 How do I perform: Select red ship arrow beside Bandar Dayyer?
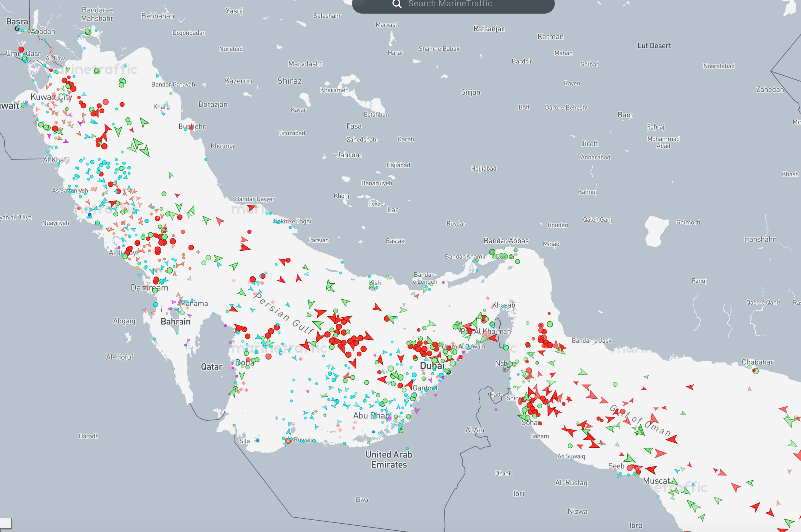click(251, 207)
